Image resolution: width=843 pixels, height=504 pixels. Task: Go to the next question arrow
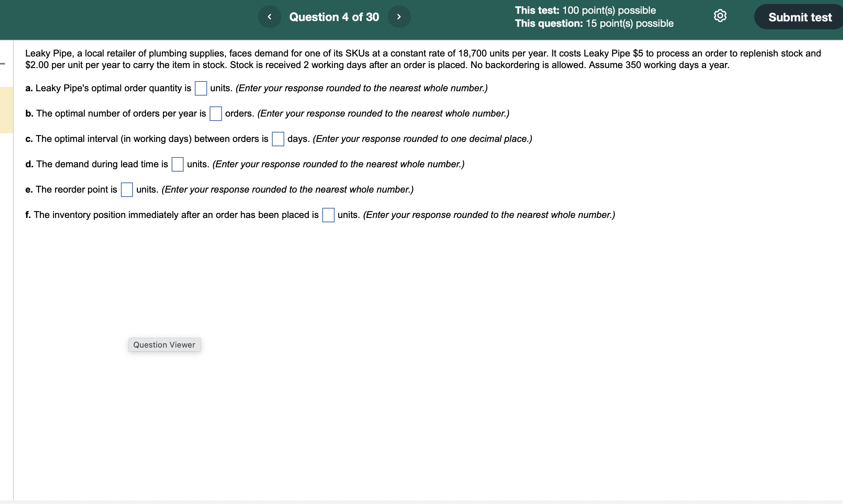[399, 17]
